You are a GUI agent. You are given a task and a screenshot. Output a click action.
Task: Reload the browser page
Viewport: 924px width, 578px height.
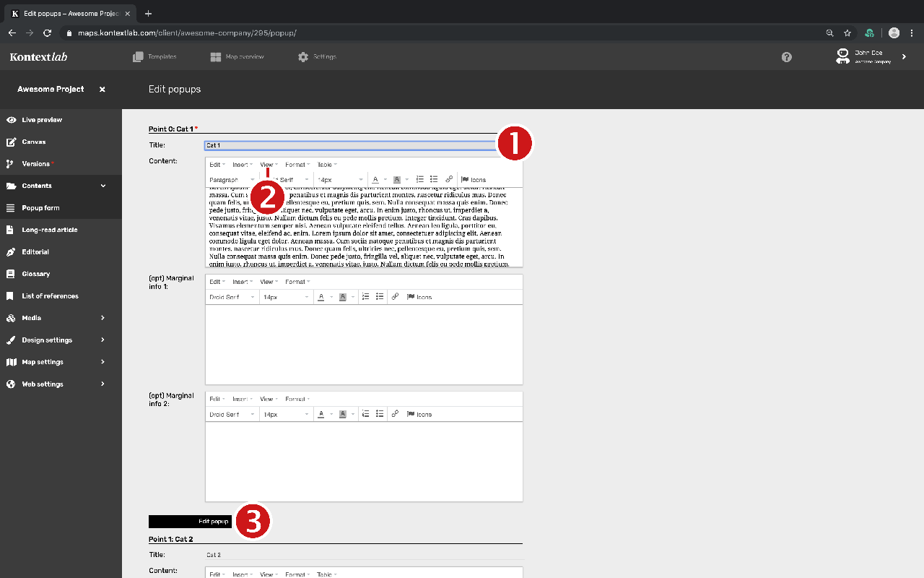[x=48, y=33]
